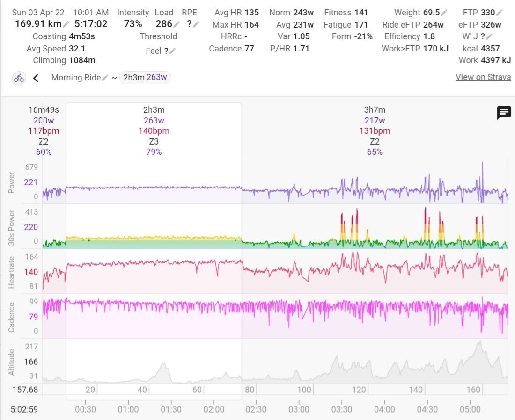Go back using the left chevron
515x420 pixels.
[x=36, y=78]
